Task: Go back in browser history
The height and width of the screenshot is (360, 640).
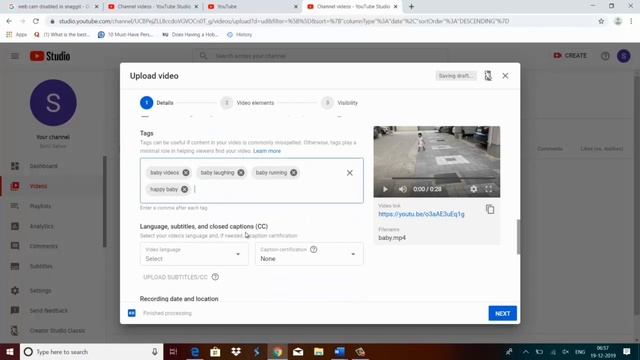Action: pos(9,21)
